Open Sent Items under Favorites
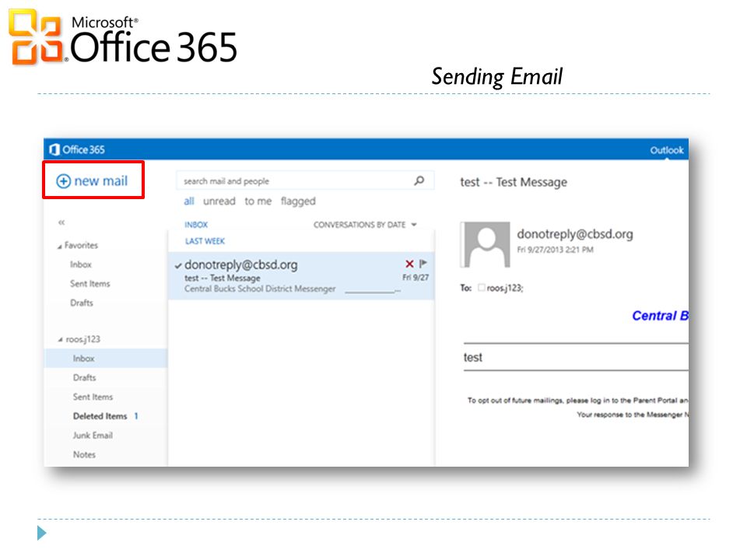747x560 pixels. click(x=90, y=284)
